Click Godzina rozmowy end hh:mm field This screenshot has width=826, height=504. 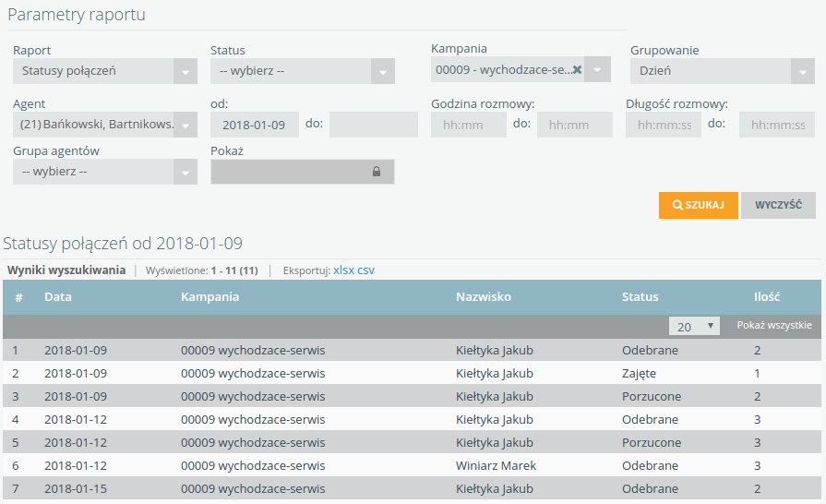click(575, 125)
